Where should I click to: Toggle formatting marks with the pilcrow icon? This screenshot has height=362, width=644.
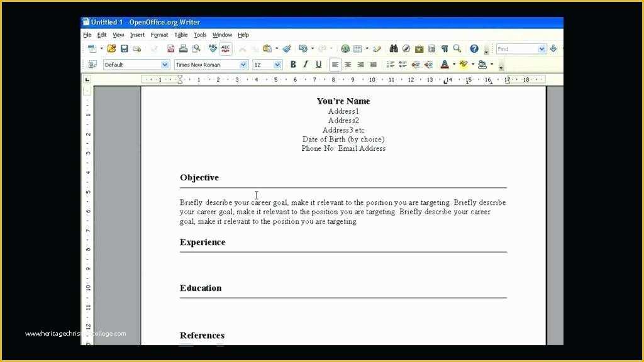(x=444, y=48)
